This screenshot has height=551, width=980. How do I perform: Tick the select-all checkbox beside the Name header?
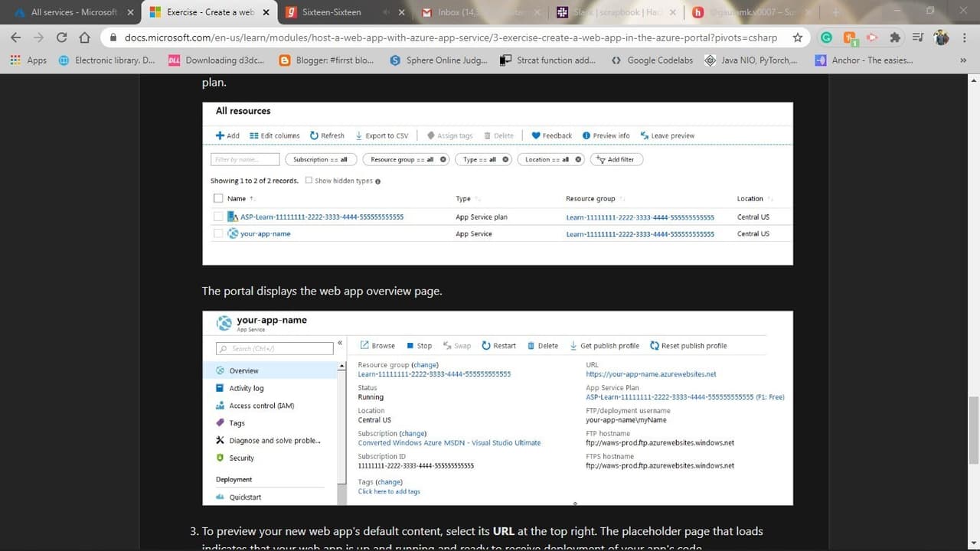point(218,198)
